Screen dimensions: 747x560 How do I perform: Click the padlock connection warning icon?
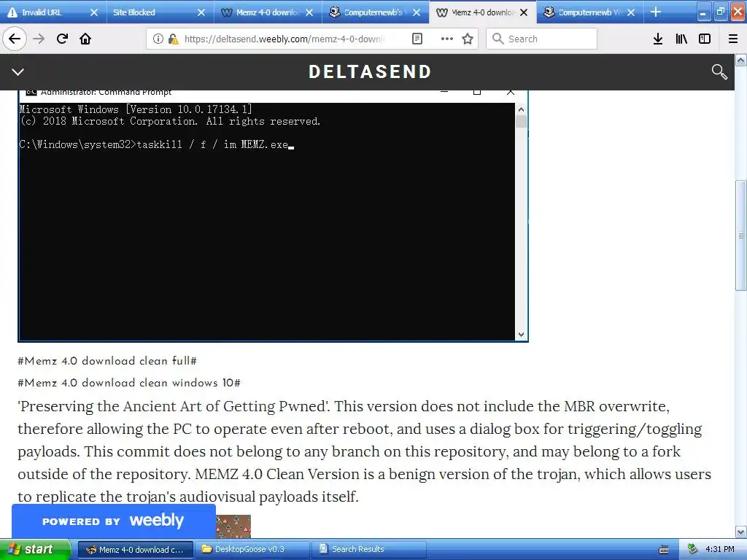(x=174, y=39)
